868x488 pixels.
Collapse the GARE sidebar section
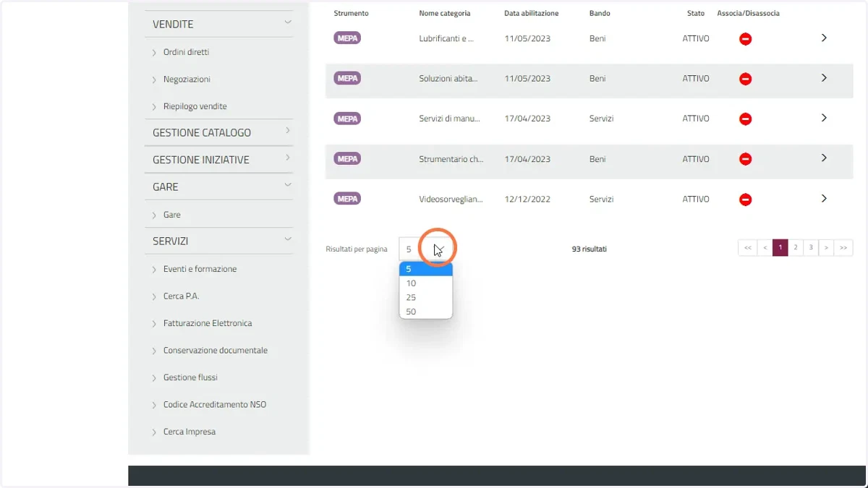(x=288, y=185)
